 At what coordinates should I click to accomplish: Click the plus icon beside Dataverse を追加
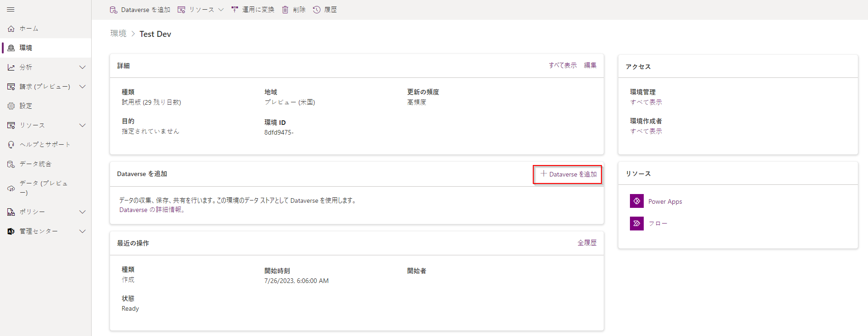tap(544, 174)
